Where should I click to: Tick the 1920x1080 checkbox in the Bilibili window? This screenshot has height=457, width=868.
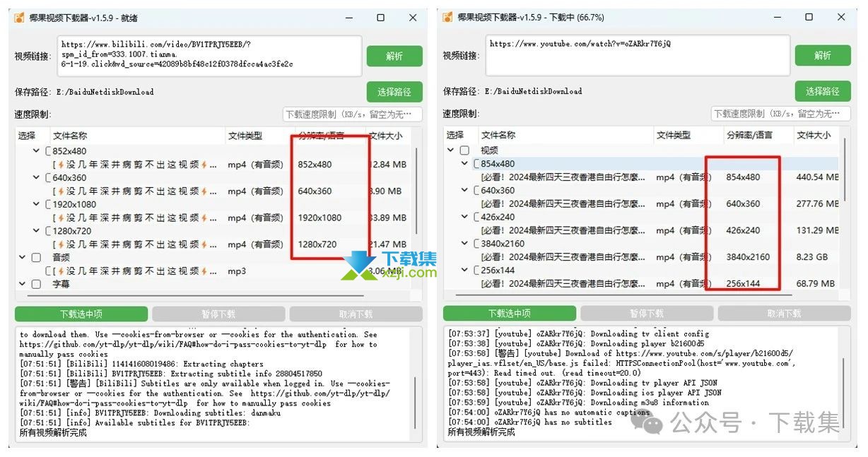[49, 204]
